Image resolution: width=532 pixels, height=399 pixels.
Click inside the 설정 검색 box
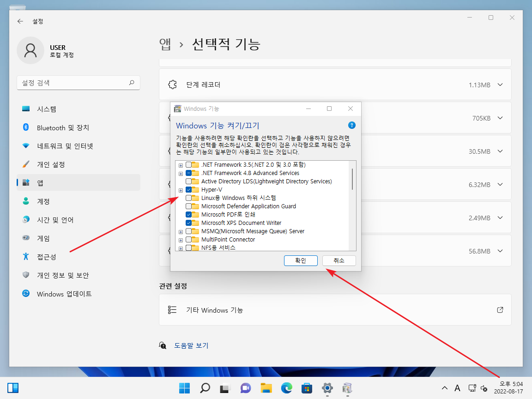[79, 83]
